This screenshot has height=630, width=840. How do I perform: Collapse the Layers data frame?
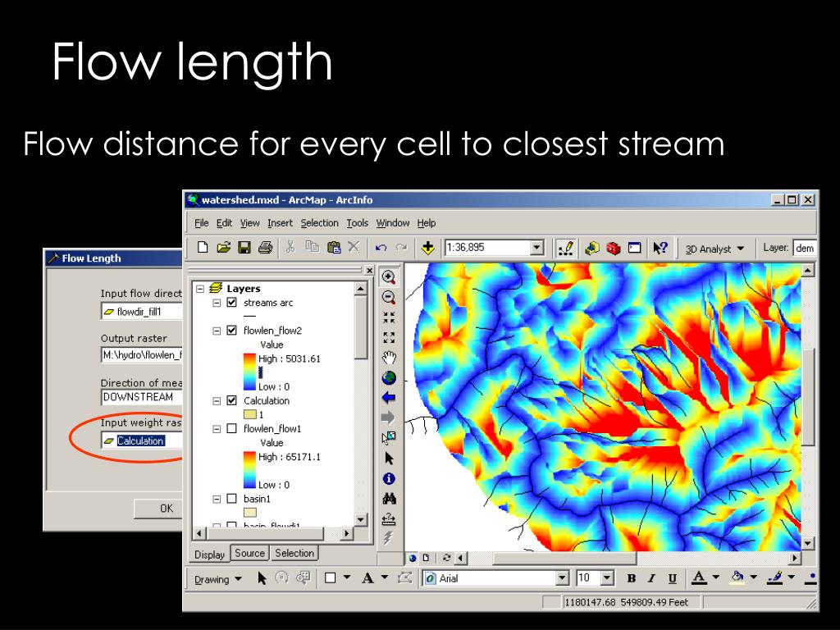click(200, 289)
